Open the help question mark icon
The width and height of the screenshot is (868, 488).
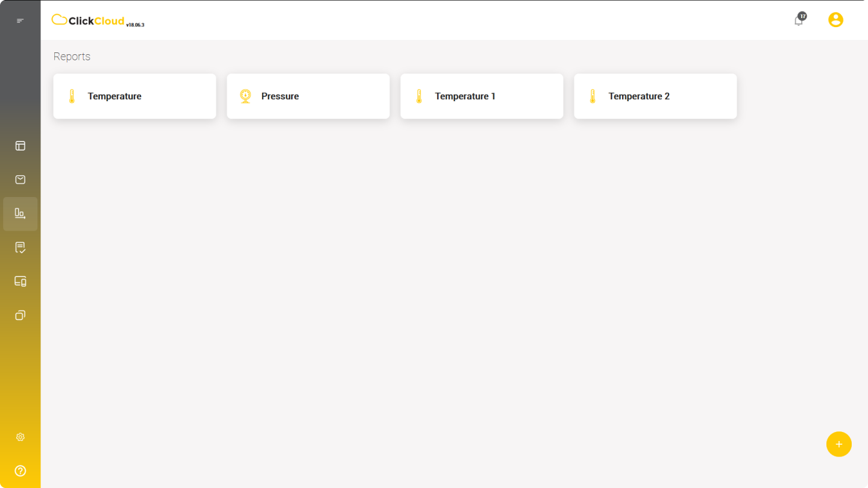pos(20,471)
